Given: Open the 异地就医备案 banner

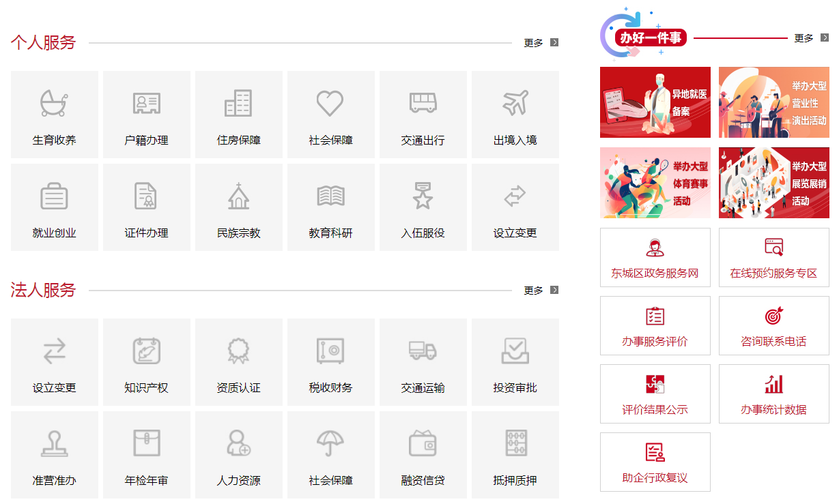Looking at the screenshot, I should point(655,102).
